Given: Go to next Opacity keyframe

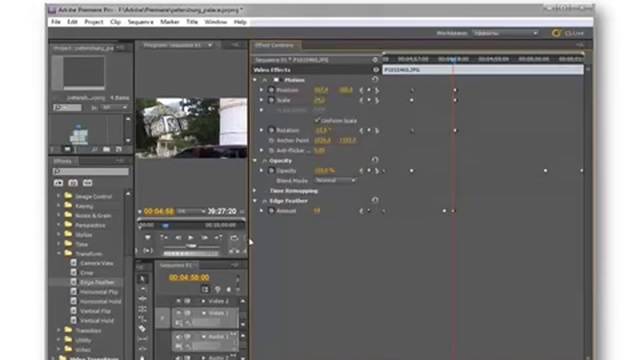Looking at the screenshot, I should pos(377,171).
